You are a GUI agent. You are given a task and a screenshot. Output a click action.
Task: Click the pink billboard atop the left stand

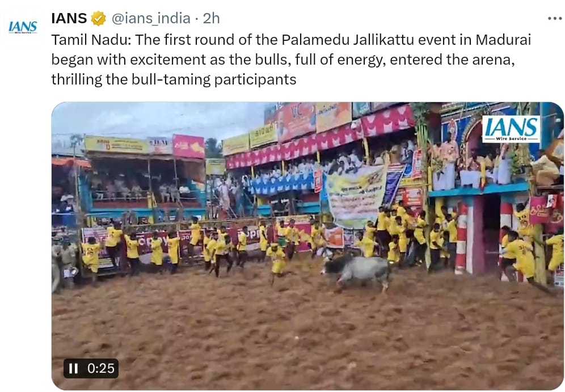coord(188,146)
